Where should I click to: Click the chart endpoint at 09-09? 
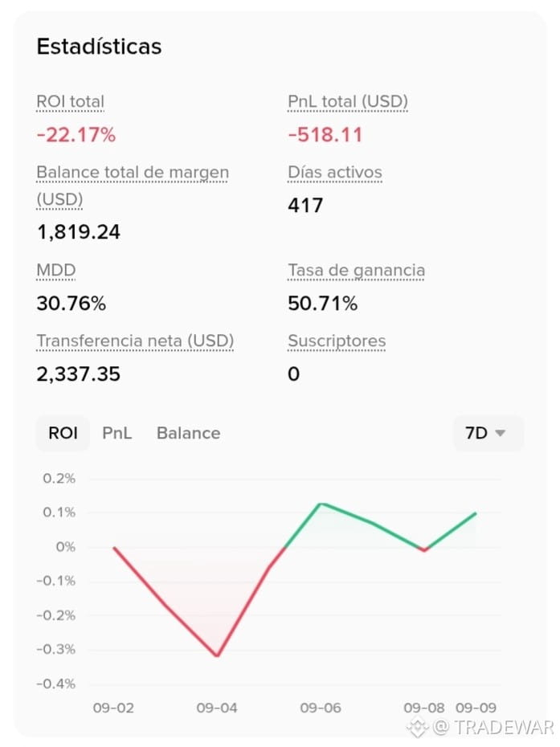click(476, 513)
